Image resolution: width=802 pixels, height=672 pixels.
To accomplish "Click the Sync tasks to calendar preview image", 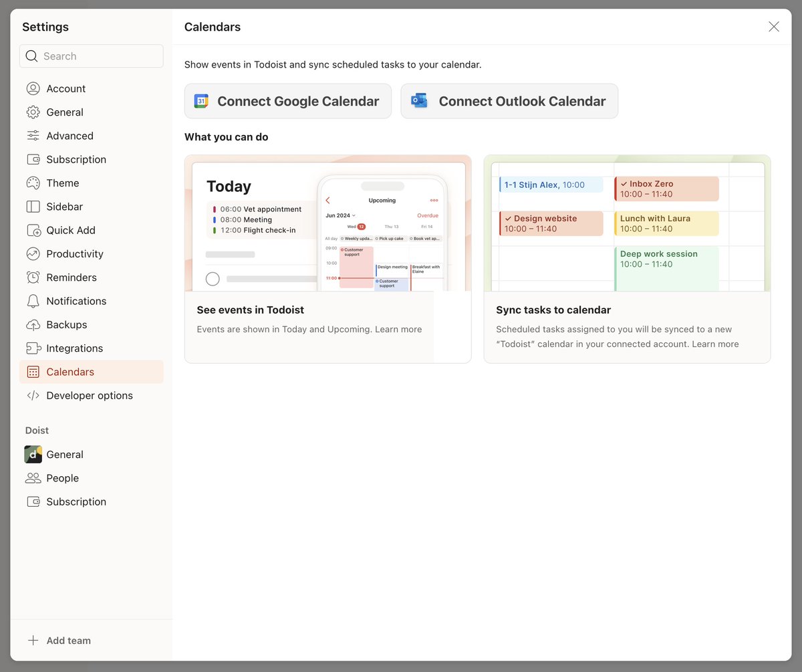I will 628,223.
